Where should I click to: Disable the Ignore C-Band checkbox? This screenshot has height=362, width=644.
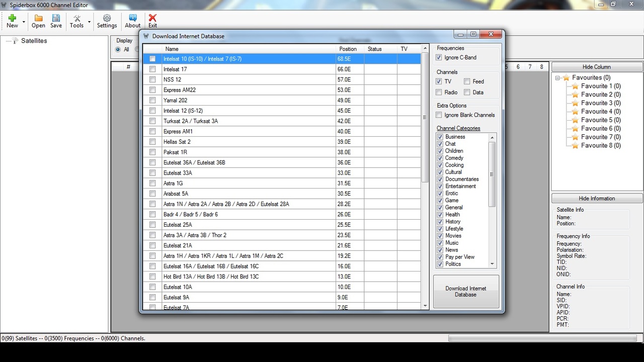pos(439,57)
